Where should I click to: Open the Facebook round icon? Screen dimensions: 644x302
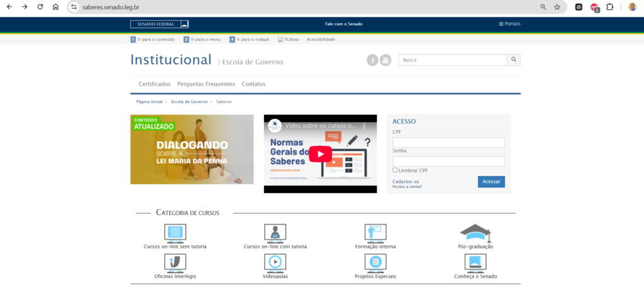(x=372, y=60)
